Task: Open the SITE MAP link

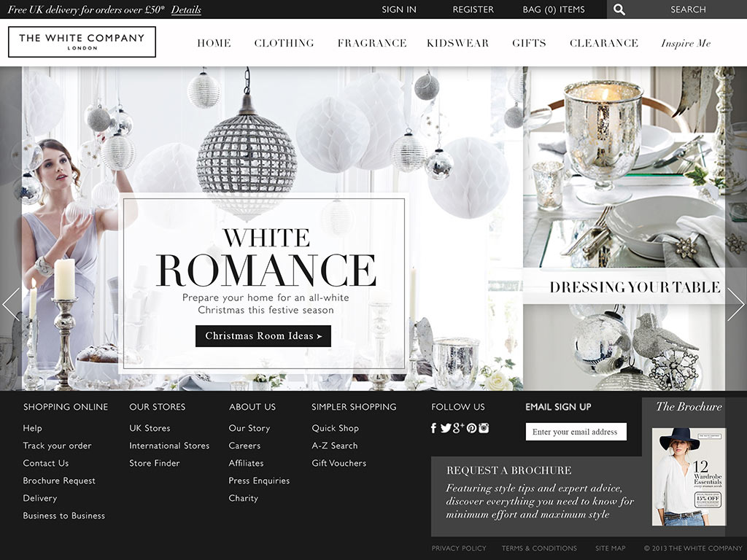Action: [x=611, y=548]
